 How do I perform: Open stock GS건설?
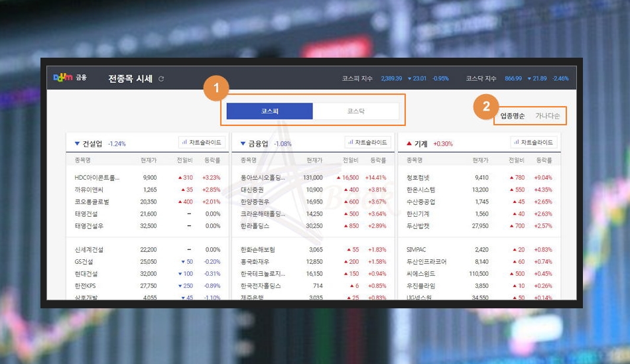(x=84, y=261)
